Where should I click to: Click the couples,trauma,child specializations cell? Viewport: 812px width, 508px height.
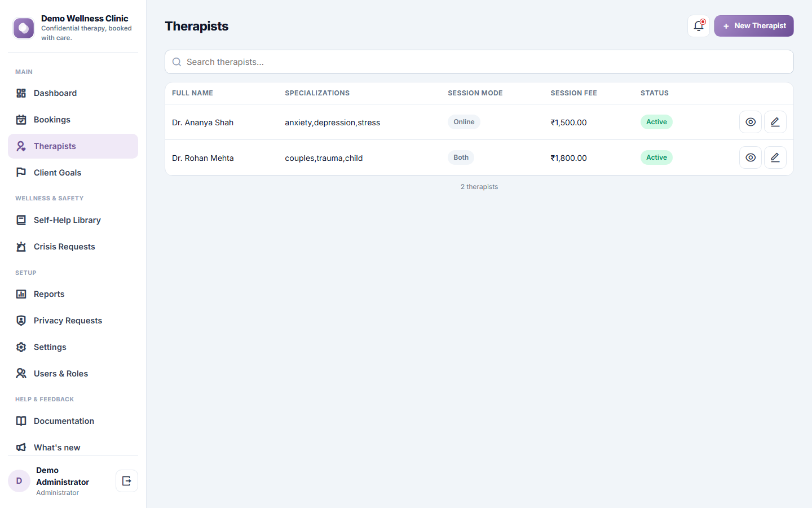pyautogui.click(x=324, y=158)
